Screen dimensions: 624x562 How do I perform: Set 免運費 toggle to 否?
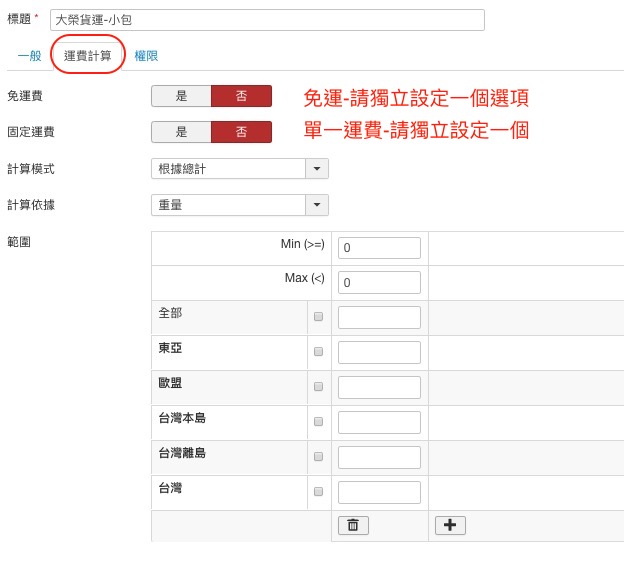pyautogui.click(x=241, y=96)
